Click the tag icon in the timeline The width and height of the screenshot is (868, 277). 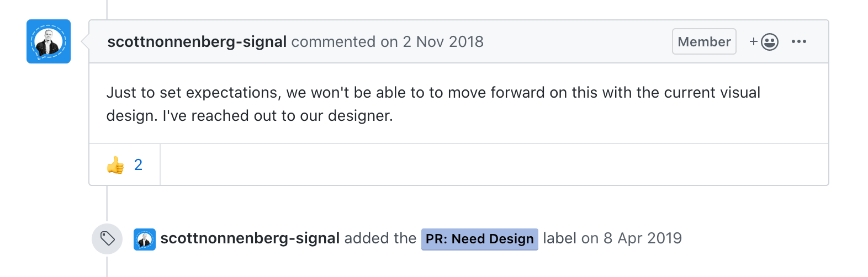(107, 238)
